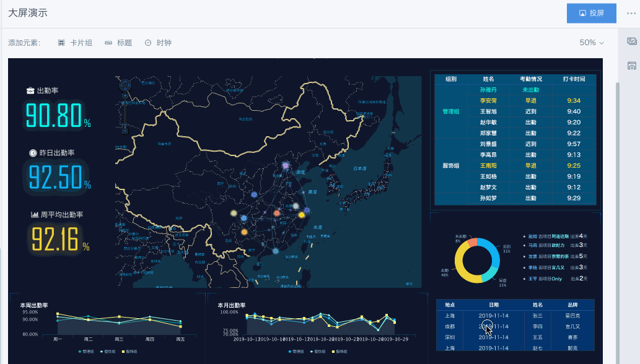Toggle 服饰组 legend in weekly attendance chart
This screenshot has height=364, width=640.
[131, 351]
